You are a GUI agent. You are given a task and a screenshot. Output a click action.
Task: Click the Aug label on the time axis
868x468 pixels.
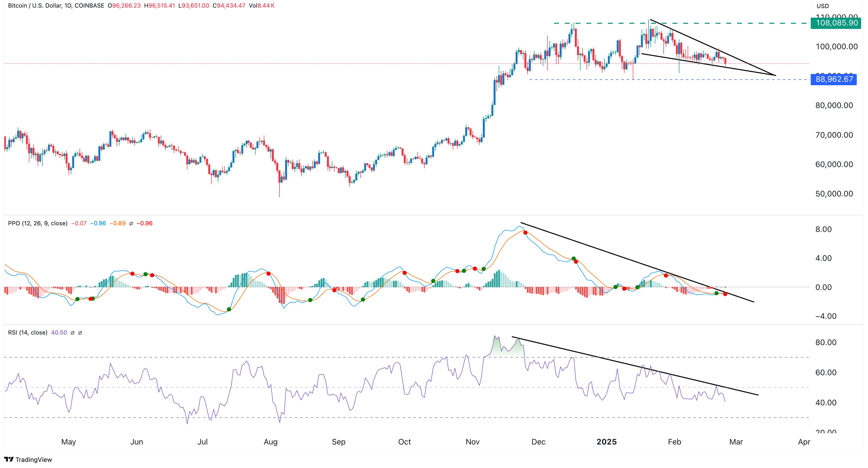coord(271,442)
